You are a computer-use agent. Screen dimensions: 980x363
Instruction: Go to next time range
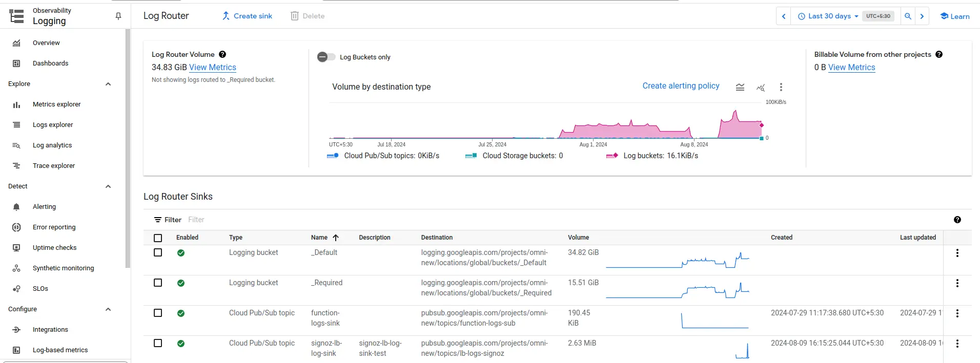[922, 16]
